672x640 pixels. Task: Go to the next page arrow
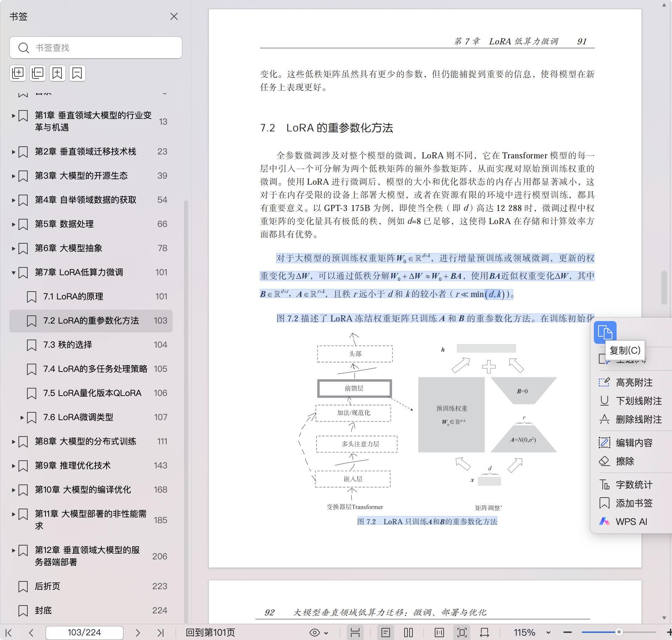(138, 633)
